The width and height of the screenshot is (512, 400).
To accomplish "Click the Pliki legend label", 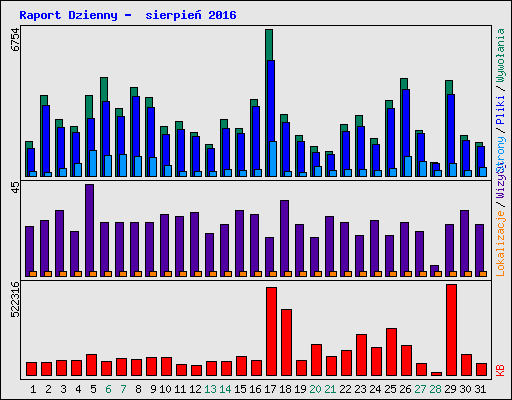I will point(500,110).
